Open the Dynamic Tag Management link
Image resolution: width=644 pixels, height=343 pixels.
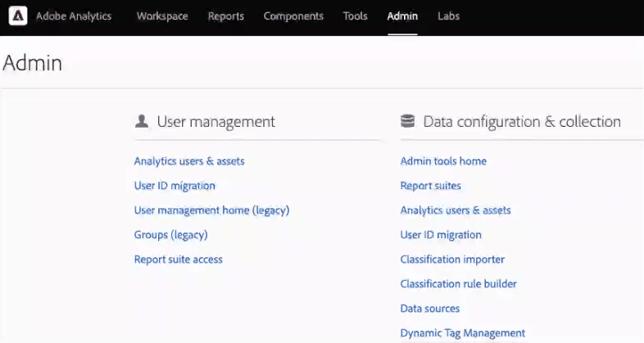point(463,333)
